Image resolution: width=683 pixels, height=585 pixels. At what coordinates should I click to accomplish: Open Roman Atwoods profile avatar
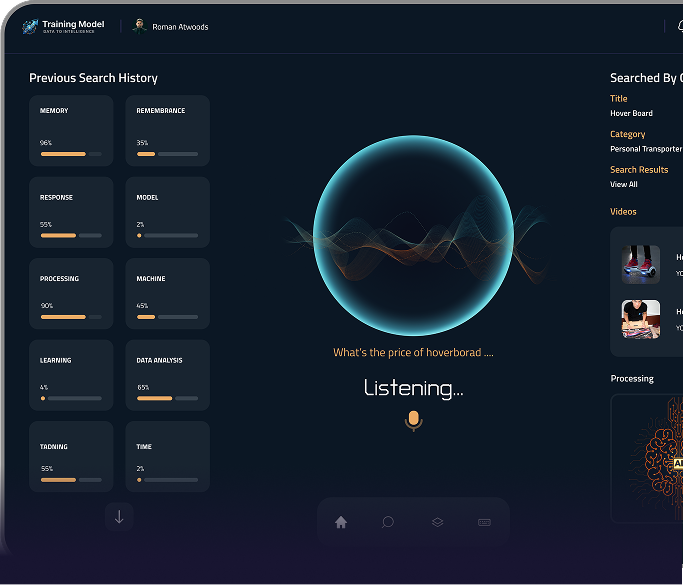139,27
